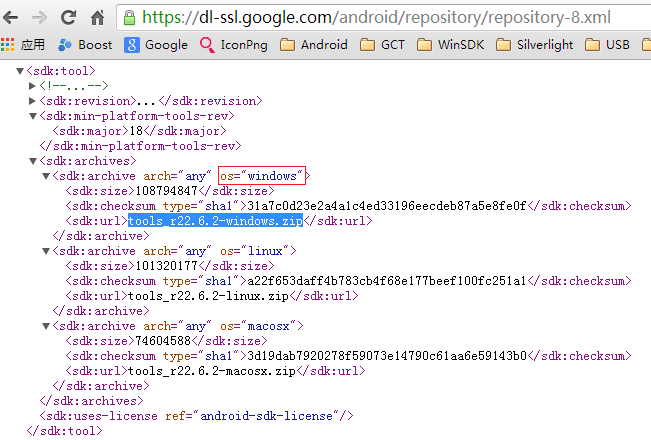The height and width of the screenshot is (440, 651).
Task: Click the os="linux" attribute
Action: tap(255, 251)
